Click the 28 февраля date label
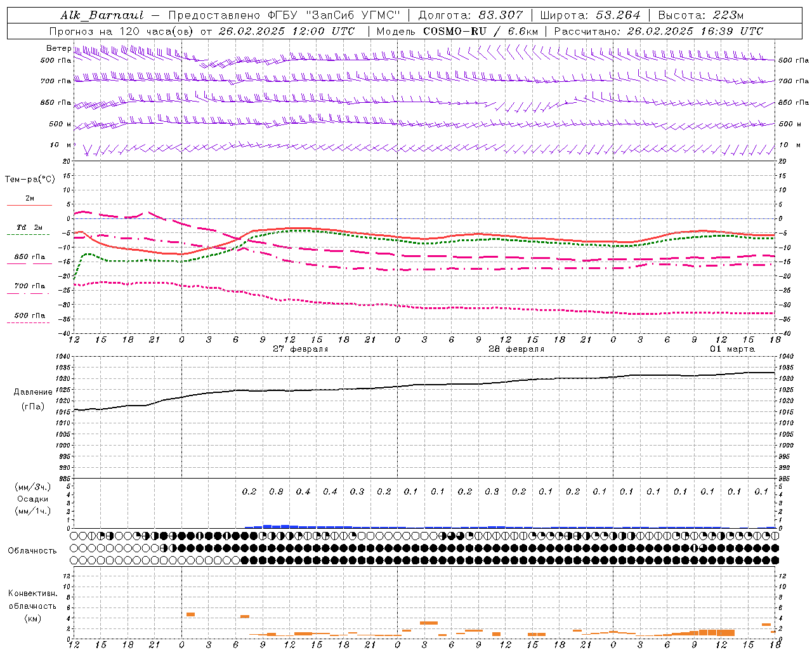This screenshot has width=812, height=650. tap(516, 349)
